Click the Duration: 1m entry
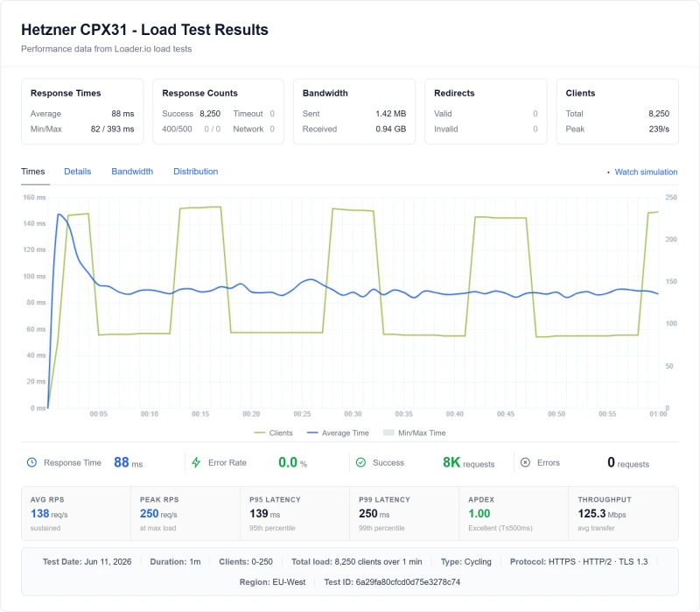The height and width of the screenshot is (612, 700). [175, 562]
